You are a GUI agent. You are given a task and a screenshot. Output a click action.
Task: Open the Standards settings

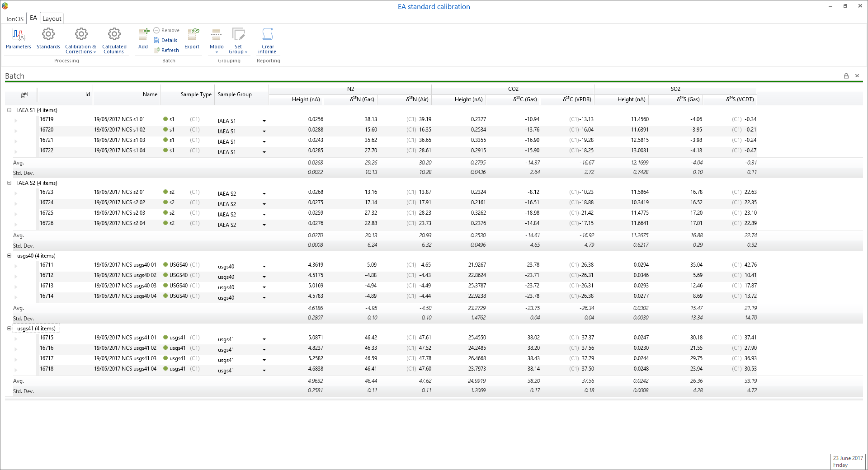click(48, 38)
